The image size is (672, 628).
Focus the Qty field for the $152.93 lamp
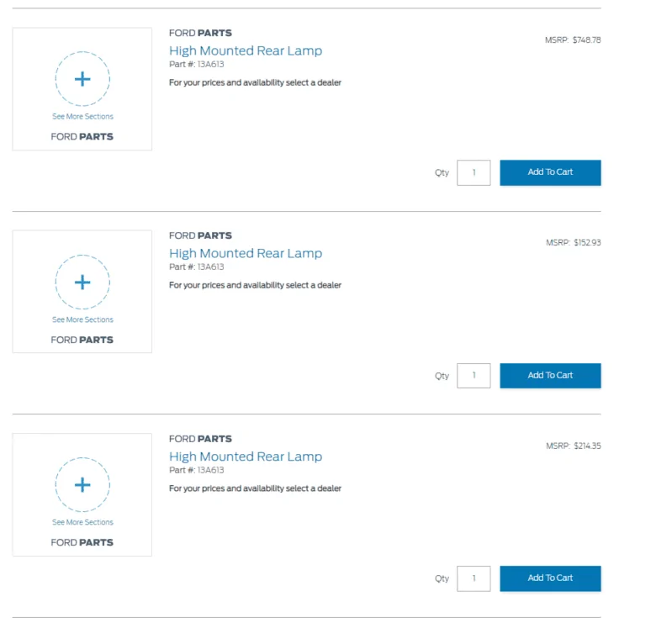coord(474,376)
